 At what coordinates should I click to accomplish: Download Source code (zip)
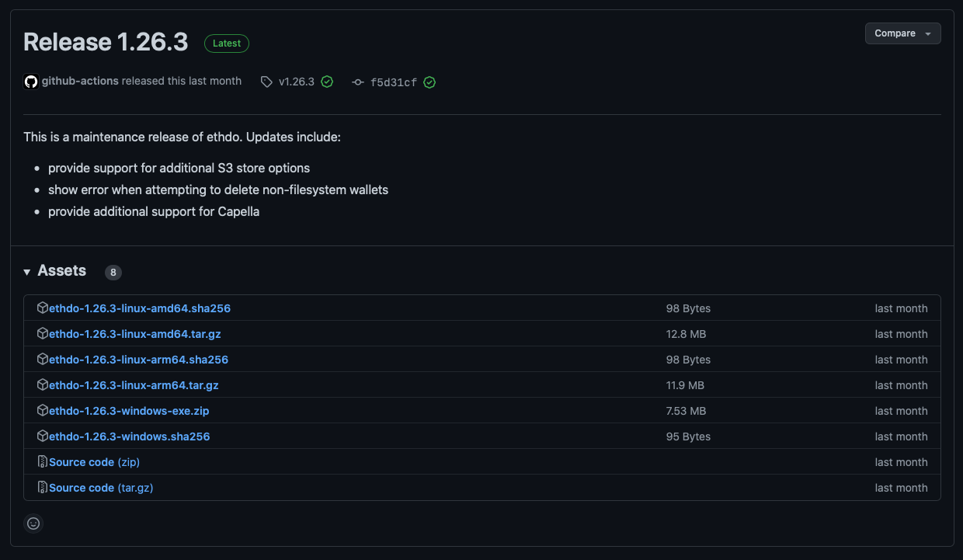(94, 462)
